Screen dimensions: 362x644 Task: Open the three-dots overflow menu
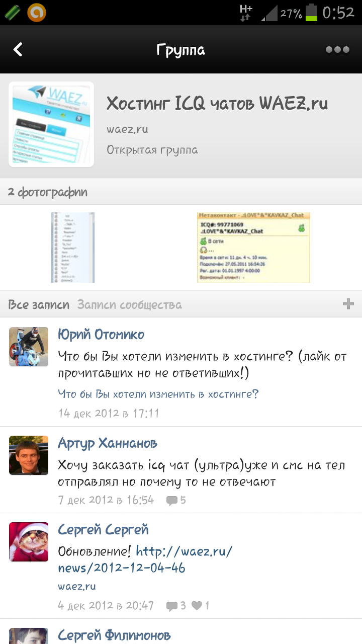coord(337,49)
